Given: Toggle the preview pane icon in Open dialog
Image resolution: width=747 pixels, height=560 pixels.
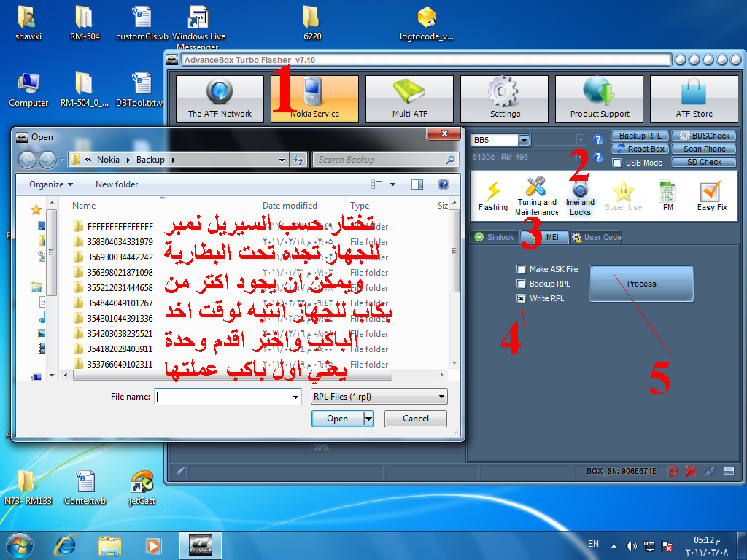Looking at the screenshot, I should click(x=417, y=184).
